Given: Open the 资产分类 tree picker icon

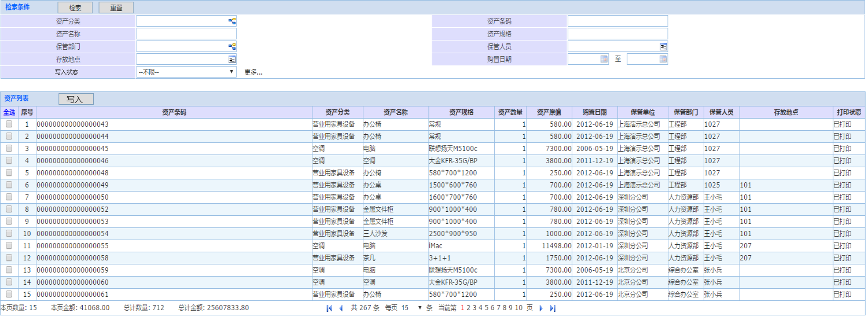Looking at the screenshot, I should point(232,21).
